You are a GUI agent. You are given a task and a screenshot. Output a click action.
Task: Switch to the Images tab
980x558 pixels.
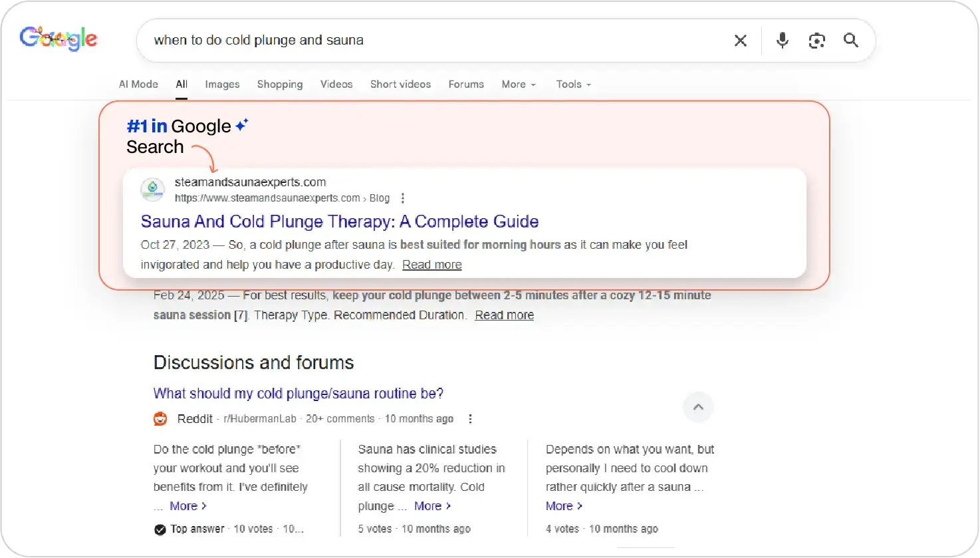pyautogui.click(x=222, y=84)
